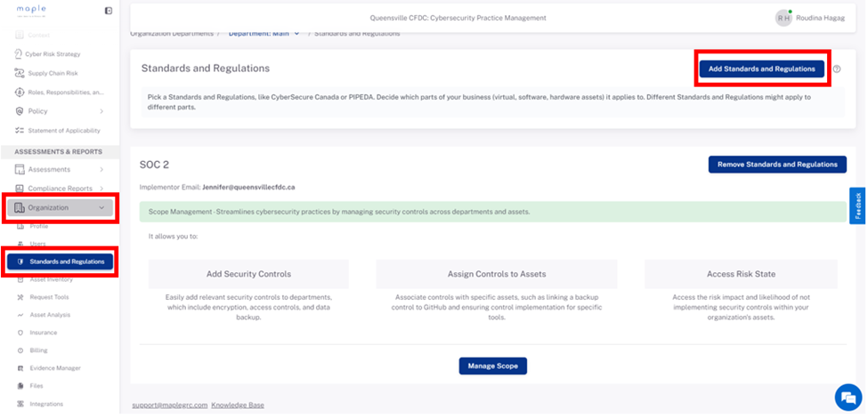Select the Supply Chain Risk icon

(19, 73)
